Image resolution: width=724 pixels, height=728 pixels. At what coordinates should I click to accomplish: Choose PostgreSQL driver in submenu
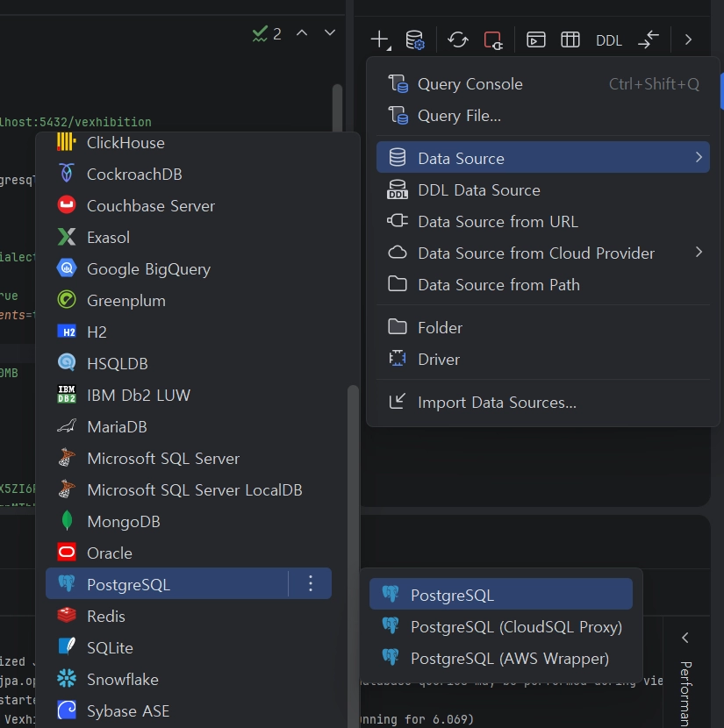(500, 595)
